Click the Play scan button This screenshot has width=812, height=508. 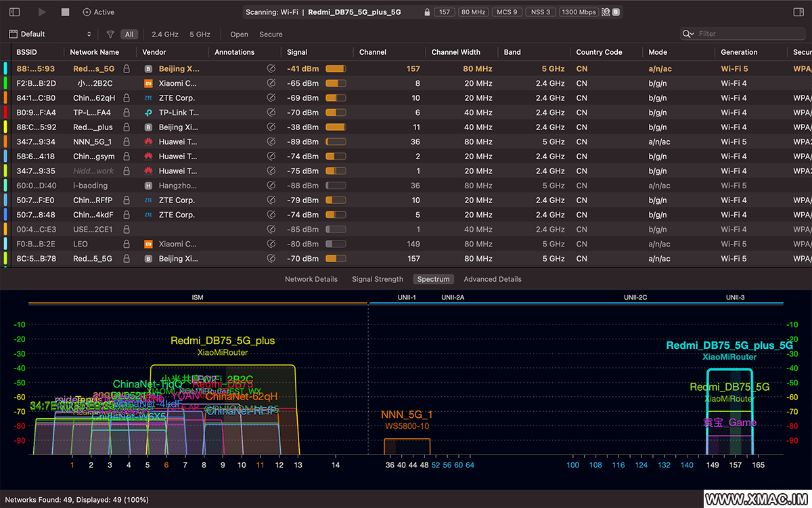[x=42, y=12]
